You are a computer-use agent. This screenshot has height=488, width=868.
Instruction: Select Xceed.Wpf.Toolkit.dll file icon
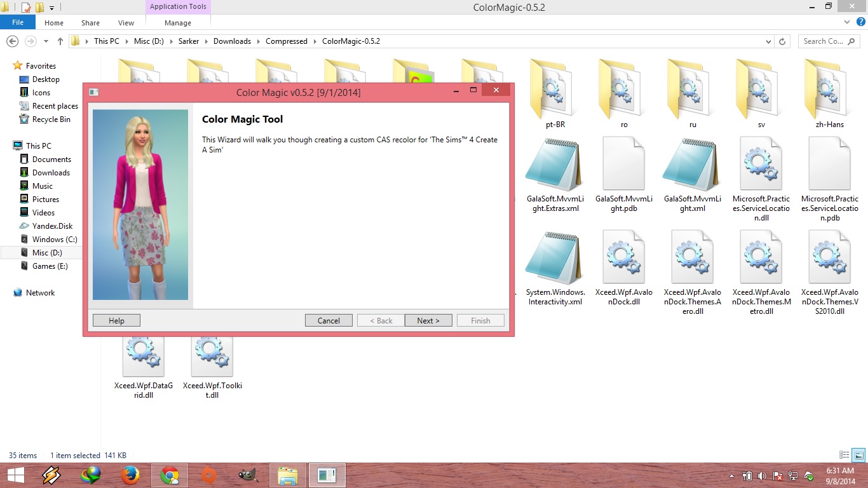[212, 356]
